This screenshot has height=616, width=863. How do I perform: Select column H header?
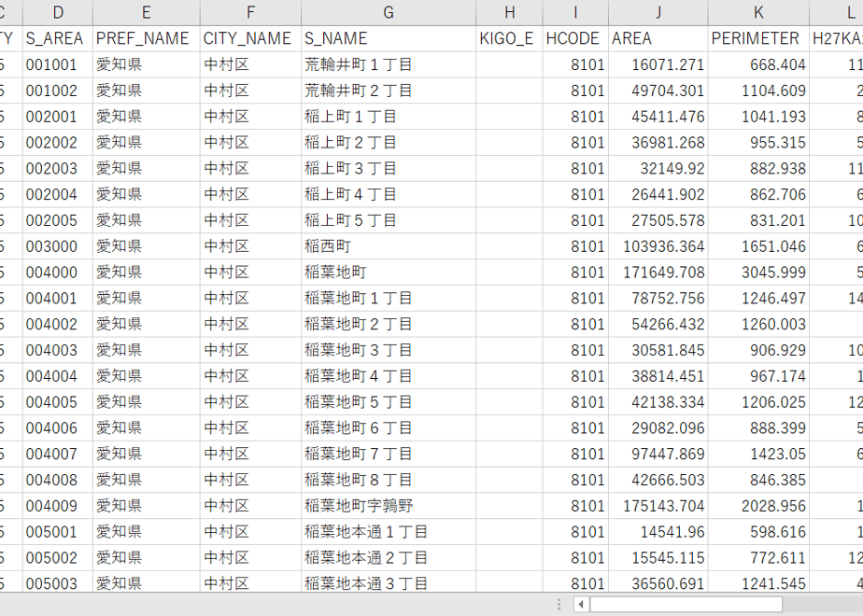point(509,12)
